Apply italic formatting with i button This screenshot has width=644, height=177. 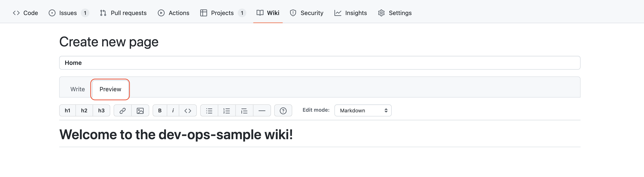click(173, 111)
